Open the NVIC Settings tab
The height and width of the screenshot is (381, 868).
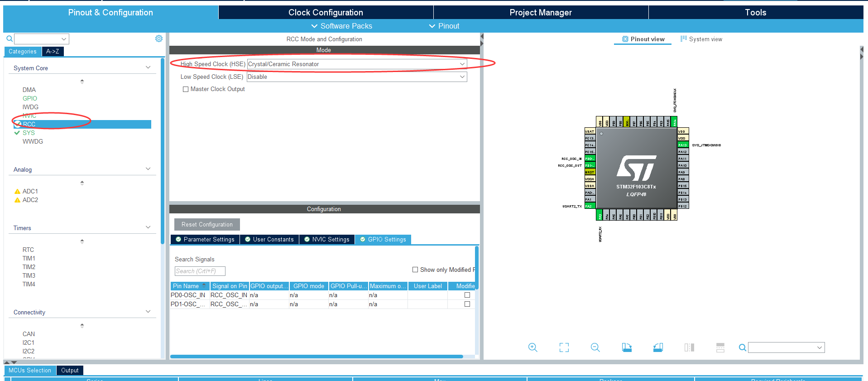327,239
